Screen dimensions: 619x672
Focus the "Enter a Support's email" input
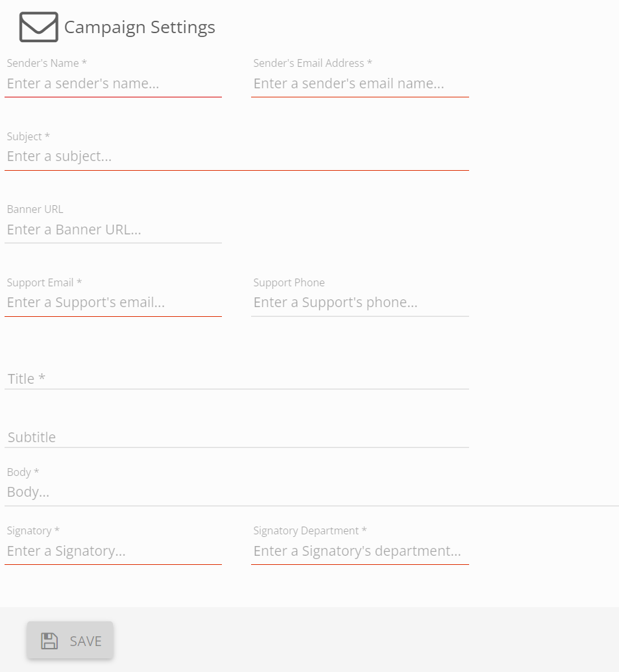[113, 303]
